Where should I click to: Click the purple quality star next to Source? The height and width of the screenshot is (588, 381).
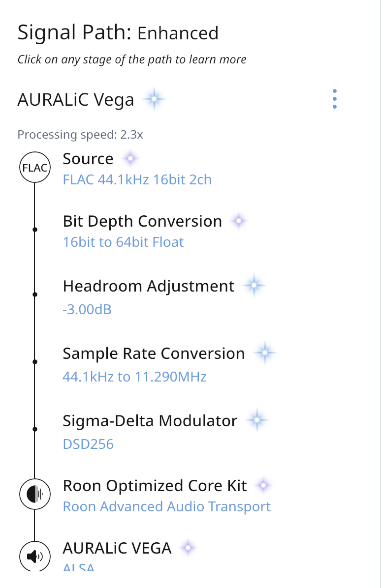click(130, 159)
